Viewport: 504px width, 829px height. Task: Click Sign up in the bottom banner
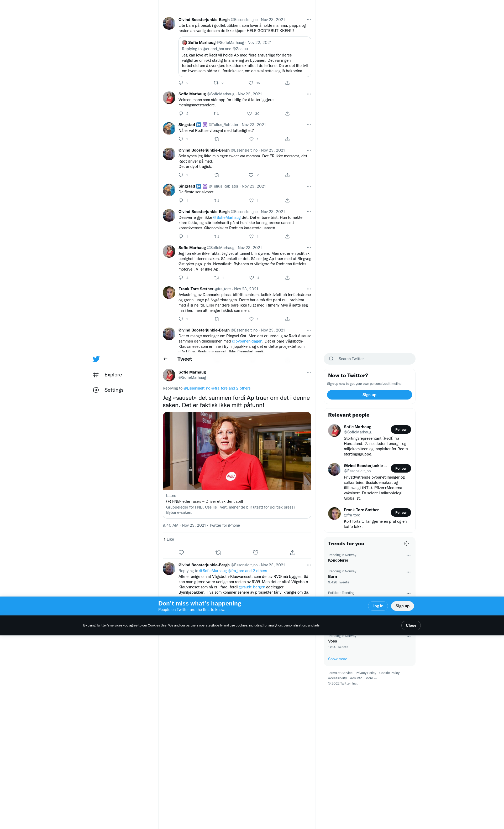402,606
